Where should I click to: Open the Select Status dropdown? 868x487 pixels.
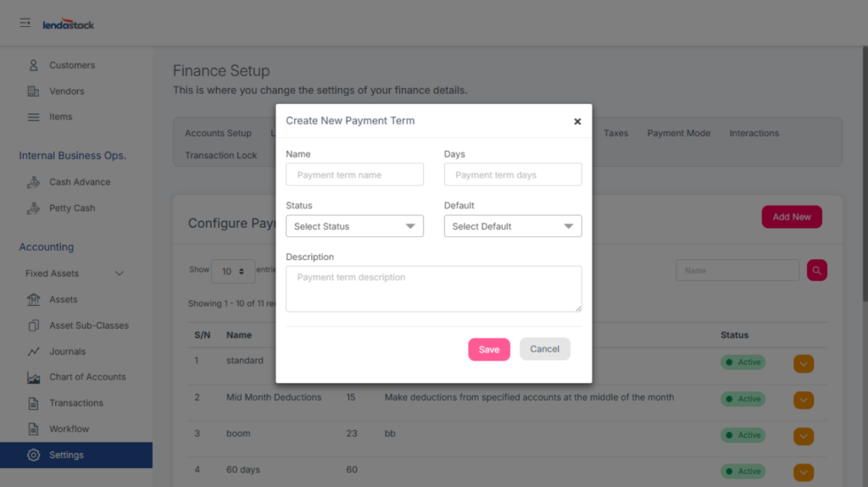(x=354, y=226)
